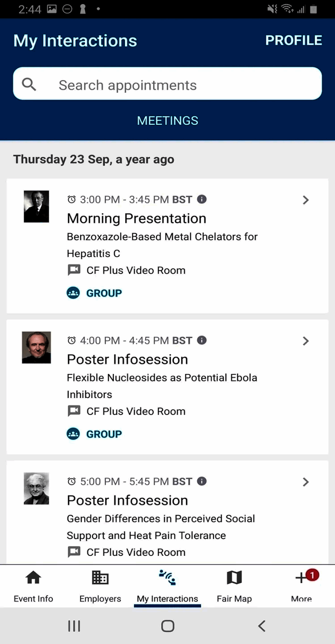335x644 pixels.
Task: Tap GROUP label under Morning Presentation
Action: [x=104, y=293]
